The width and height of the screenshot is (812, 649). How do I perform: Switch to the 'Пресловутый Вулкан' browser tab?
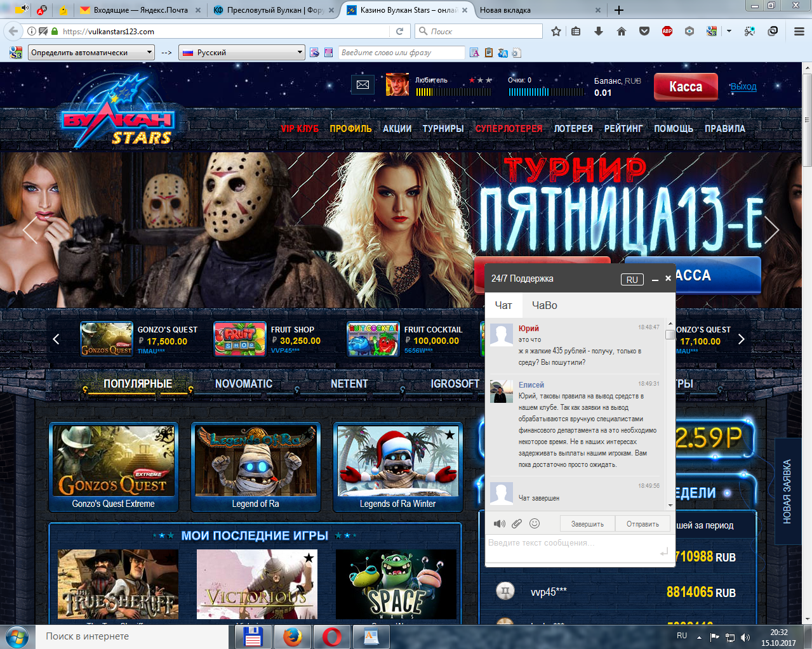tap(274, 10)
